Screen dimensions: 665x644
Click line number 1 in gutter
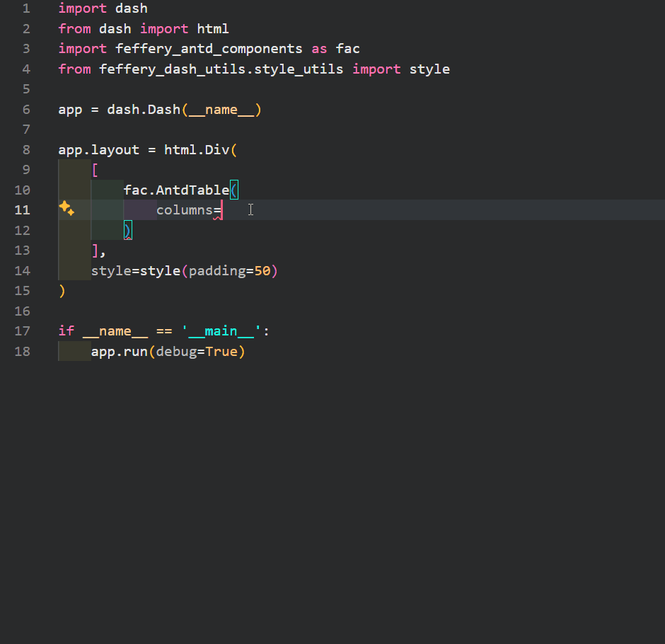pyautogui.click(x=26, y=8)
